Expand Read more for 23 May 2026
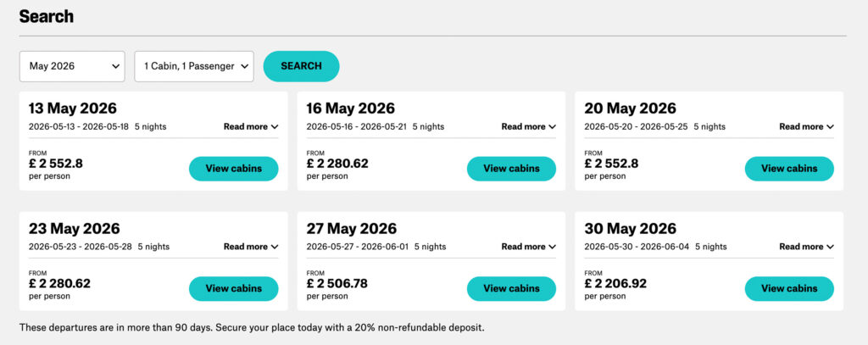The height and width of the screenshot is (345, 868). (251, 247)
